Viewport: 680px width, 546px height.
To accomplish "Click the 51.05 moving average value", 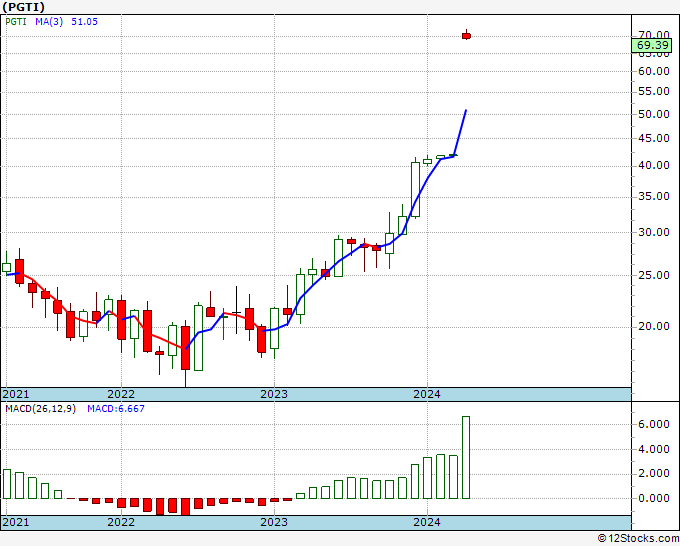I will click(x=85, y=22).
